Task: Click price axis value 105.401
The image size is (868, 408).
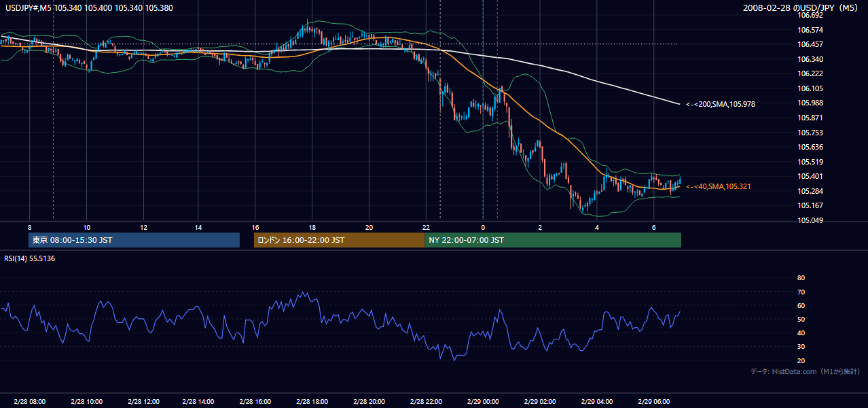Action: (x=811, y=176)
